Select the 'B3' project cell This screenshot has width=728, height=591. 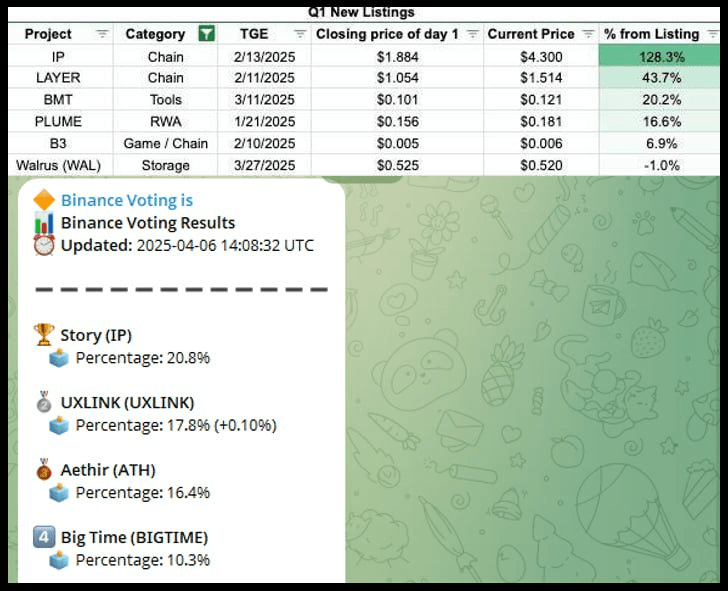(61, 143)
